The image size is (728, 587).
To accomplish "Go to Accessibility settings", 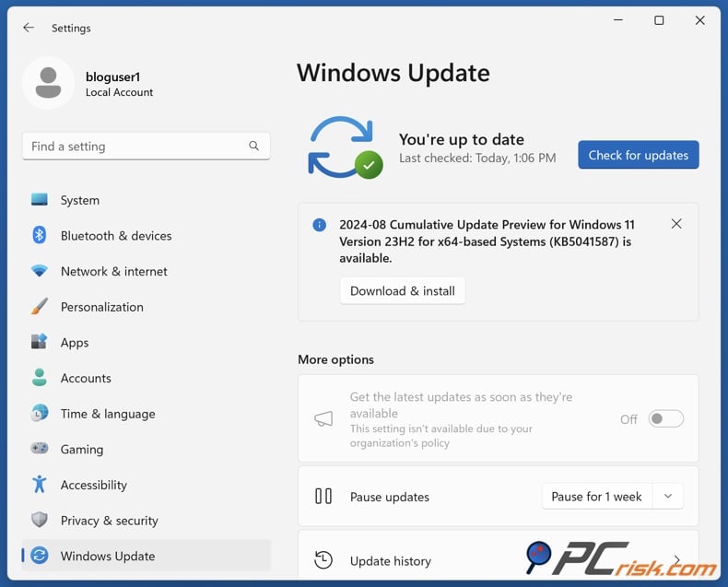I will [147, 485].
